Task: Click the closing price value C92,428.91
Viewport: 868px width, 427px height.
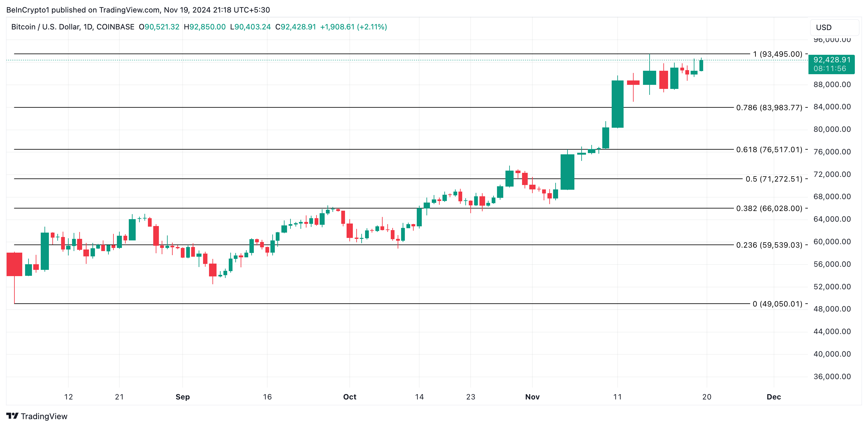Action: (x=295, y=27)
